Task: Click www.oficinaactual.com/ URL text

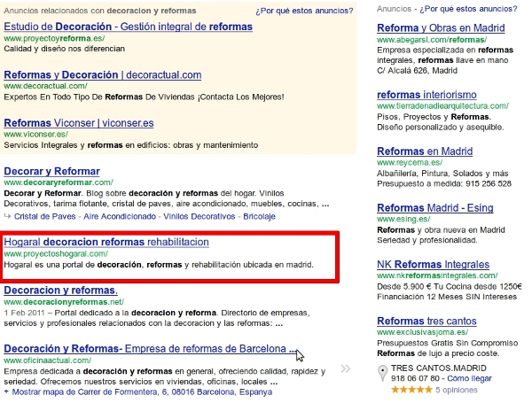Action: 48,360
